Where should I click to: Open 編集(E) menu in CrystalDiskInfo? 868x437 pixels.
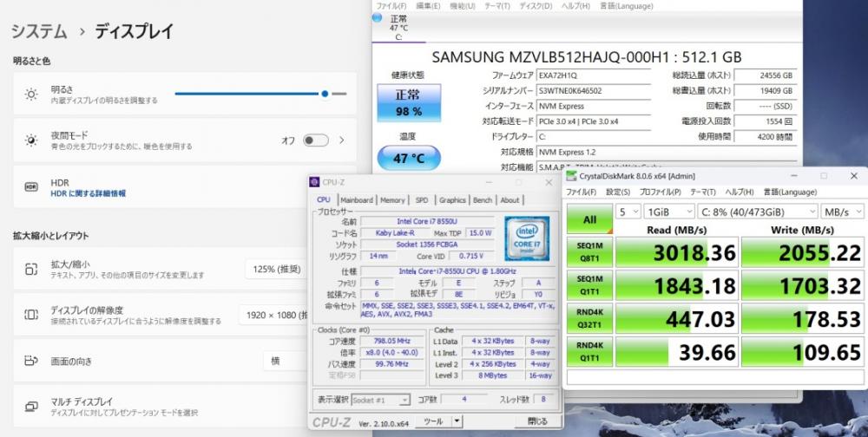(428, 6)
